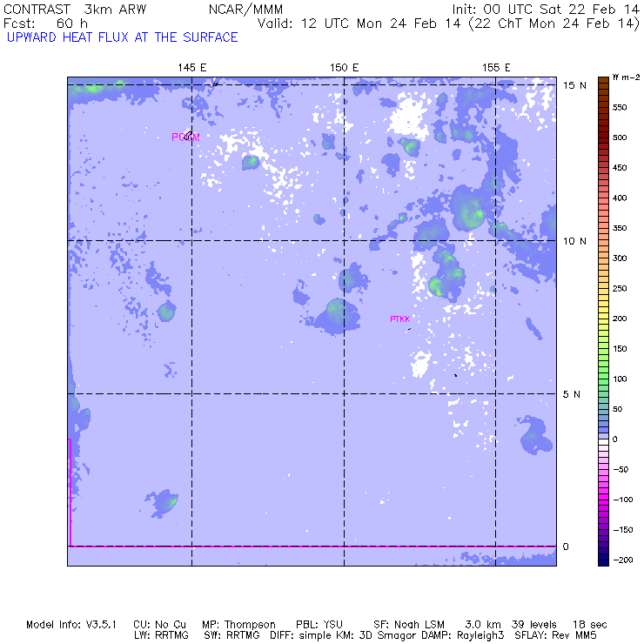Click the 500 colorbar tick label
The image size is (644, 644).
coord(620,138)
